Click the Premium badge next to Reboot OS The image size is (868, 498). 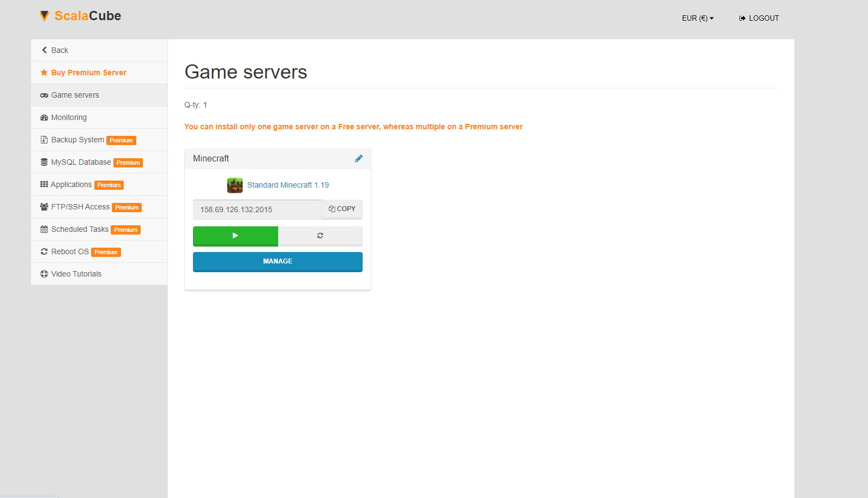(x=106, y=252)
